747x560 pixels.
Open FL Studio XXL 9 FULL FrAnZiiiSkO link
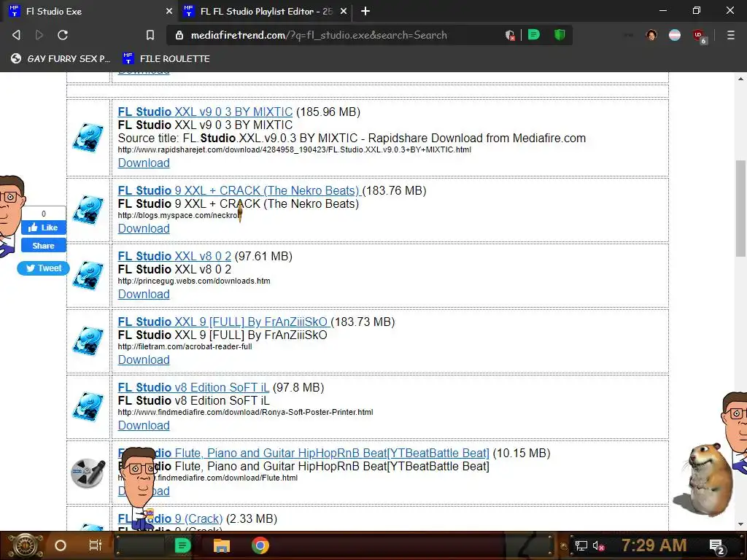(x=224, y=322)
